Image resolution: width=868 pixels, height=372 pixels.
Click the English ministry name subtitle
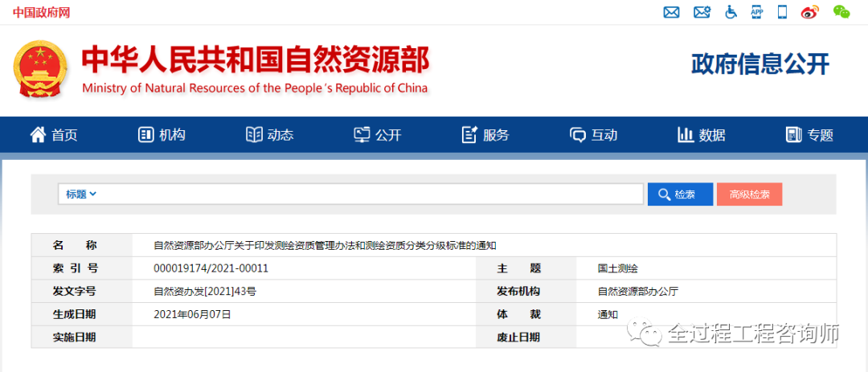pos(255,88)
